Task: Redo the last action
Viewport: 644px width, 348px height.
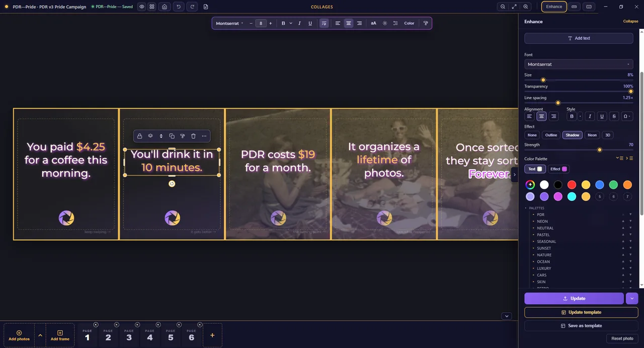Action: click(x=192, y=7)
